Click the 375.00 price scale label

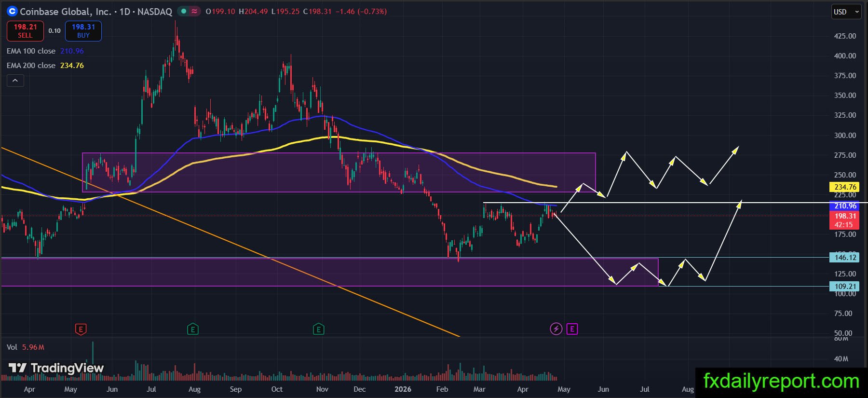click(x=845, y=76)
